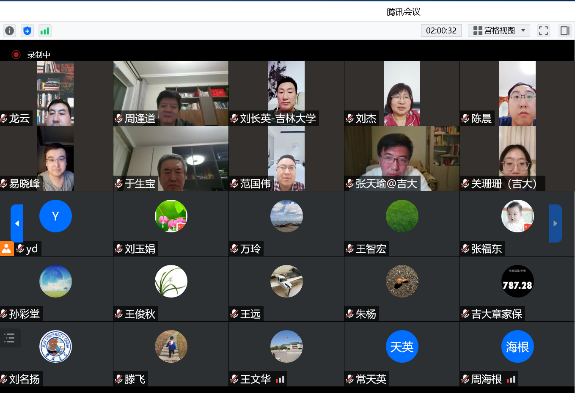Click the muted mic icon next to 周運道
Image resolution: width=575 pixels, height=397 pixels.
tap(118, 118)
